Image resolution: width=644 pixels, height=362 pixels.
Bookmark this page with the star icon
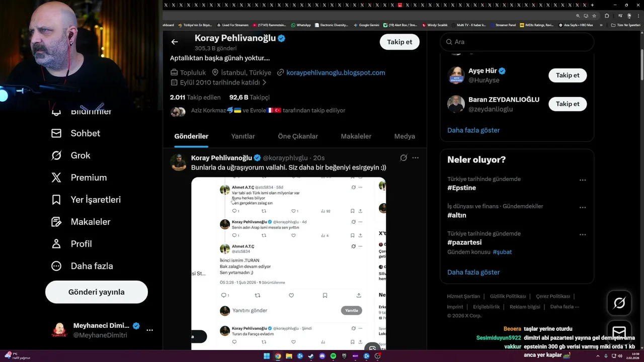pyautogui.click(x=594, y=16)
